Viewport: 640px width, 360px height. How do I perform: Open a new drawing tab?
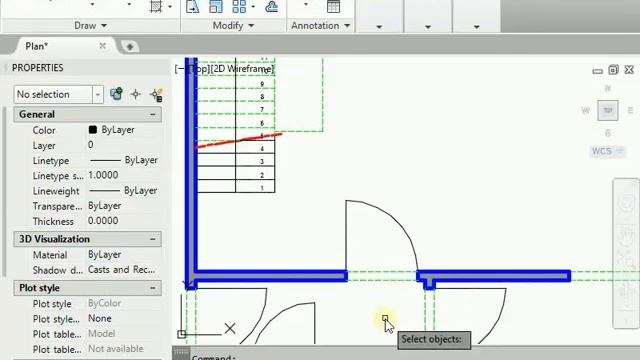pyautogui.click(x=130, y=47)
